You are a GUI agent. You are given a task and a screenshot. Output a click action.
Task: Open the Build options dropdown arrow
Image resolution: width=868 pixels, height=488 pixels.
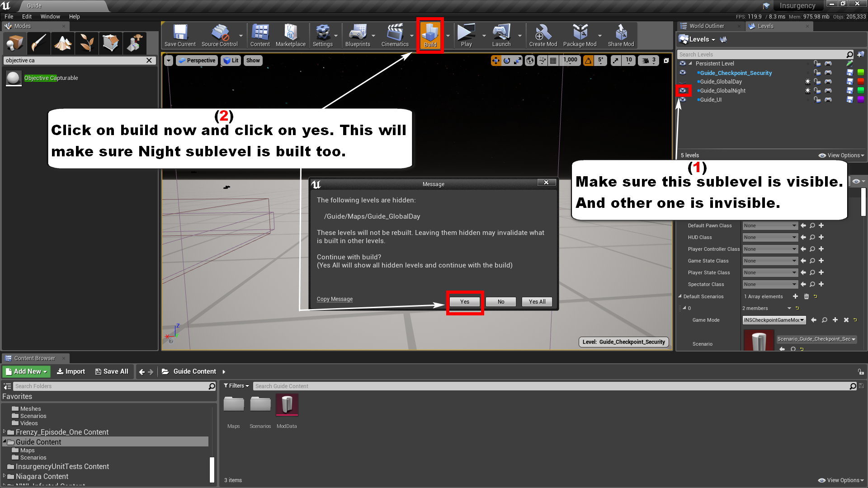(x=448, y=36)
